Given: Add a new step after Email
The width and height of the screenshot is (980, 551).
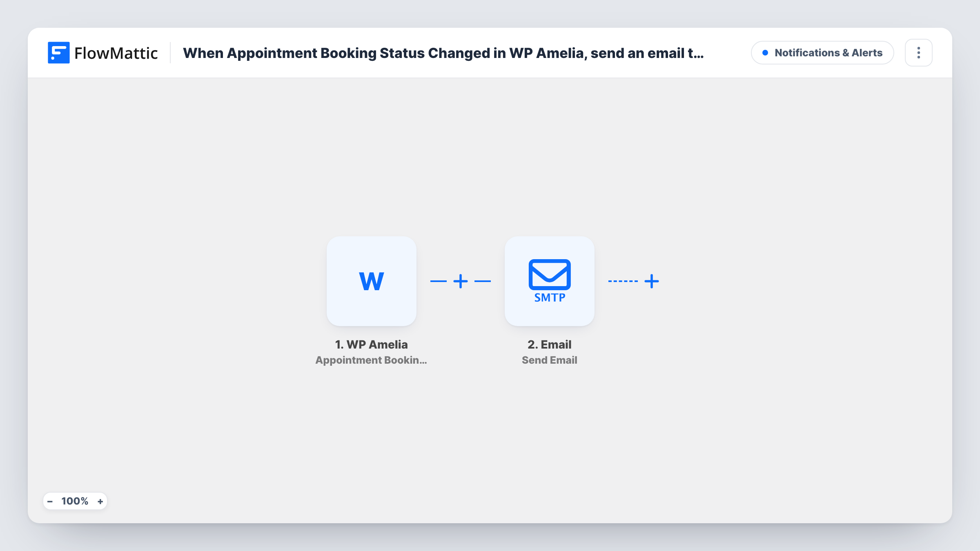Looking at the screenshot, I should [x=652, y=281].
